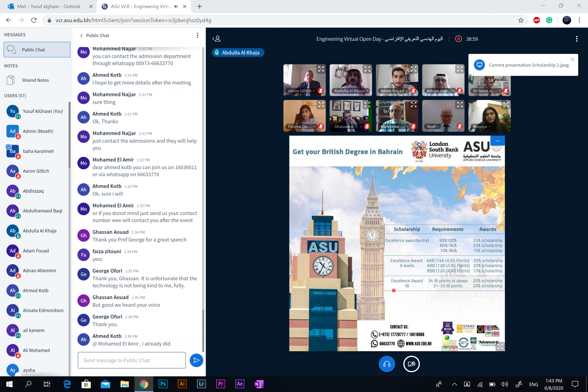
Task: Send the public chat message
Action: (196, 360)
